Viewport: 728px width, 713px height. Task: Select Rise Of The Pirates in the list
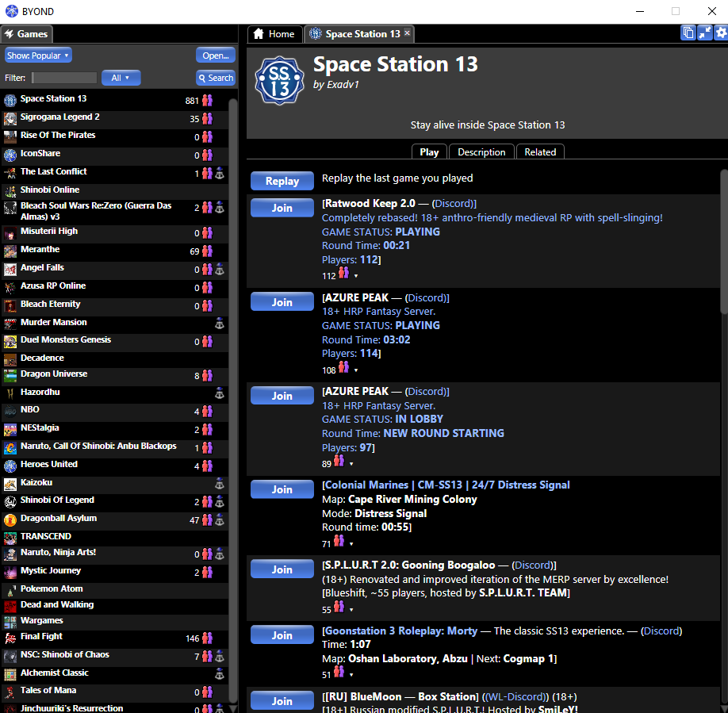[115, 136]
